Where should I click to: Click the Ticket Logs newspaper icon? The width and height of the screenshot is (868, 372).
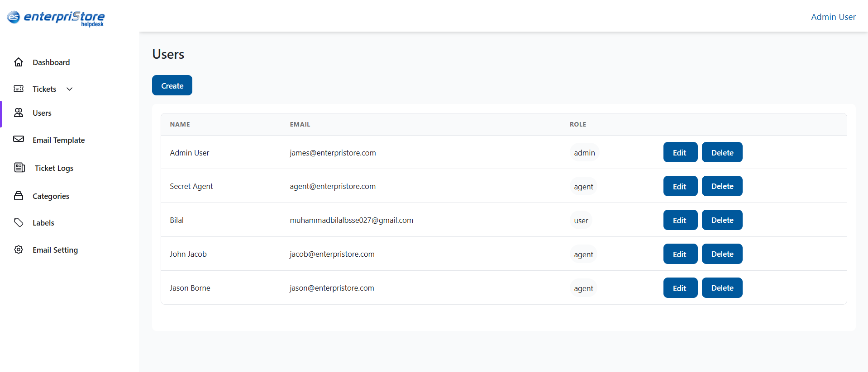click(x=19, y=168)
